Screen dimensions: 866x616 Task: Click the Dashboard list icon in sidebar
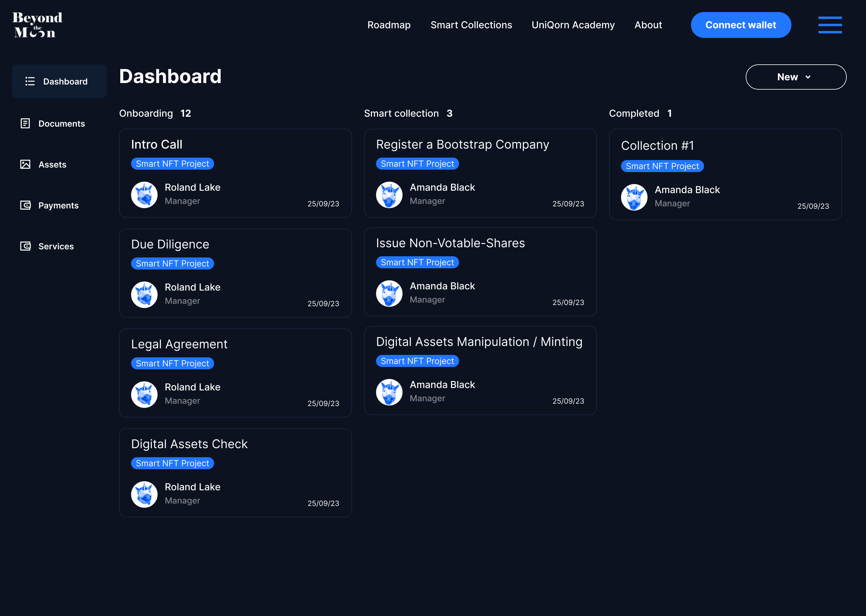30,81
